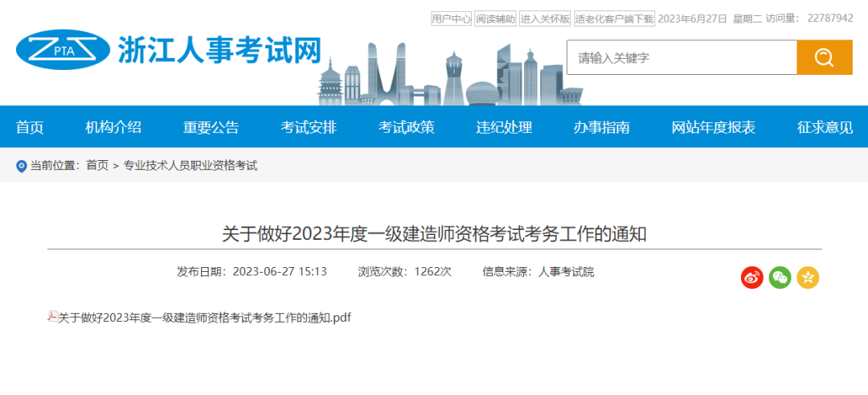Click the 访问量 22787942 counter
This screenshot has width=868, height=395.
[809, 19]
